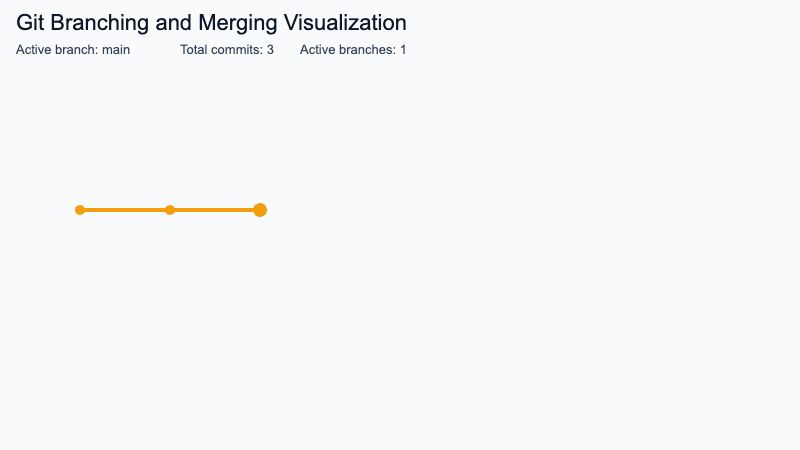Click the largest rightmost HEAD commit dot
Viewport: 800px width, 450px height.
point(260,210)
